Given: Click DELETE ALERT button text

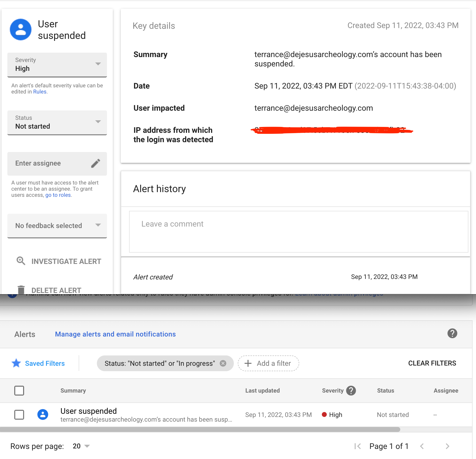Looking at the screenshot, I should pyautogui.click(x=56, y=290).
